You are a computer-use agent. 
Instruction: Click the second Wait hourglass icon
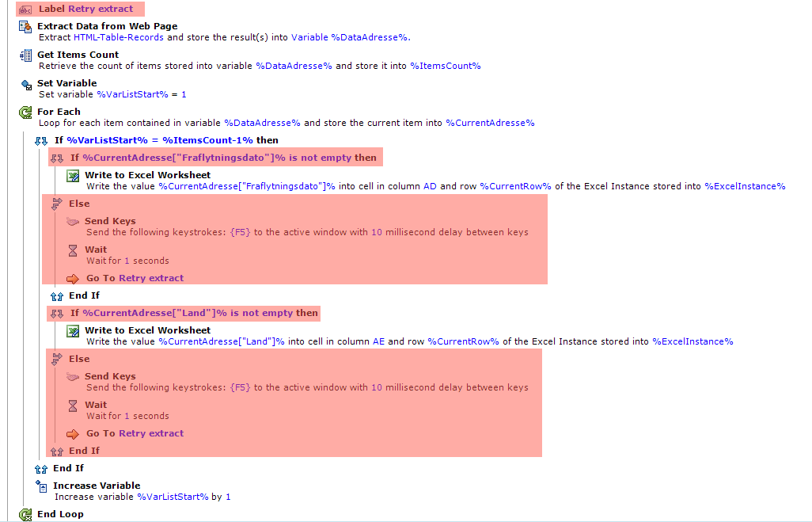tap(73, 406)
